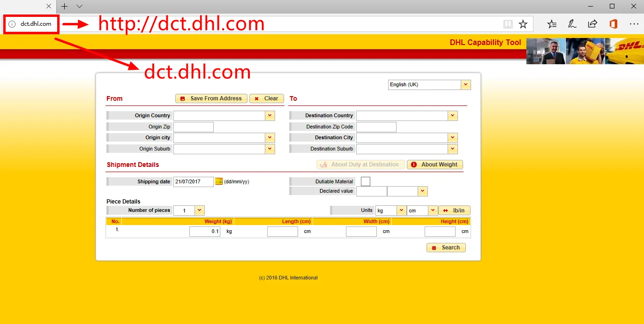The width and height of the screenshot is (644, 324).
Task: Open reading view book icon
Action: (508, 24)
